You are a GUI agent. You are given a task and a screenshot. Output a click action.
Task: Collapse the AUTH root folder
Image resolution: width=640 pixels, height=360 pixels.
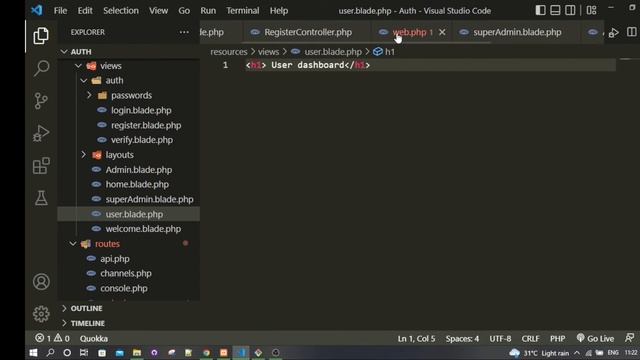click(x=81, y=52)
